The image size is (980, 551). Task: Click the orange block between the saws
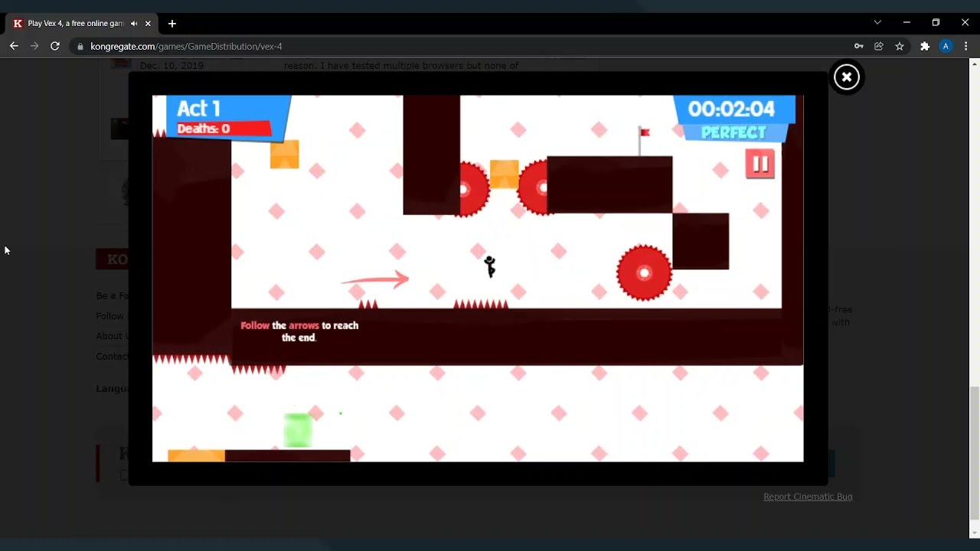click(504, 174)
